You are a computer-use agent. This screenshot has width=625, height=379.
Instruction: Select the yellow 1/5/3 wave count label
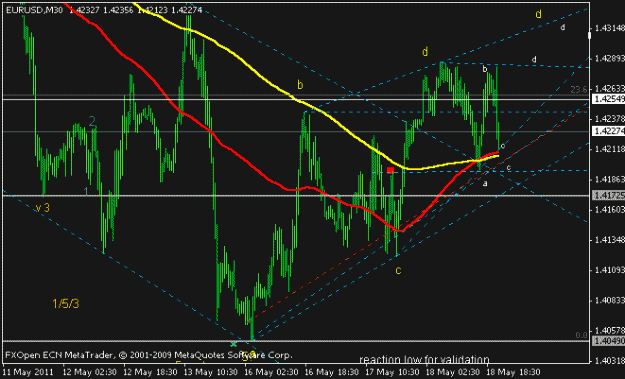coord(66,304)
